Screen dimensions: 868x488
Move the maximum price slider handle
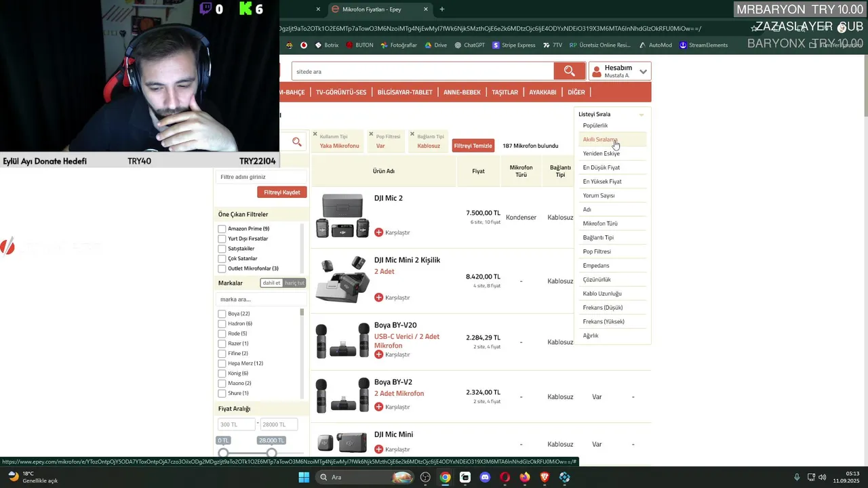coord(271,453)
